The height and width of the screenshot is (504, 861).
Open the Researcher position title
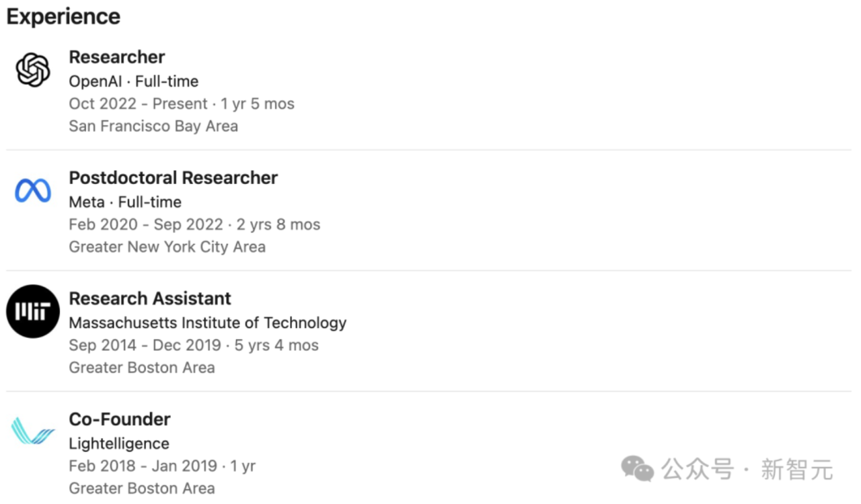(x=117, y=57)
